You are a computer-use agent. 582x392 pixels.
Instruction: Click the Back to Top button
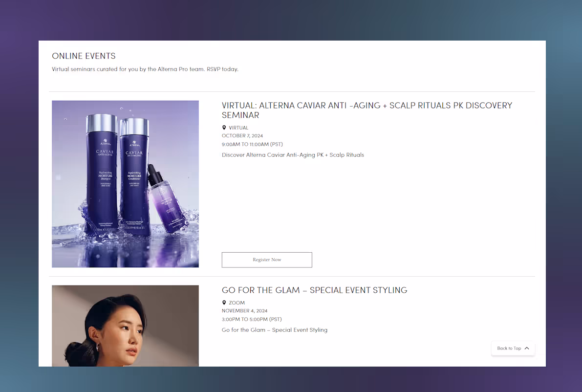click(513, 348)
